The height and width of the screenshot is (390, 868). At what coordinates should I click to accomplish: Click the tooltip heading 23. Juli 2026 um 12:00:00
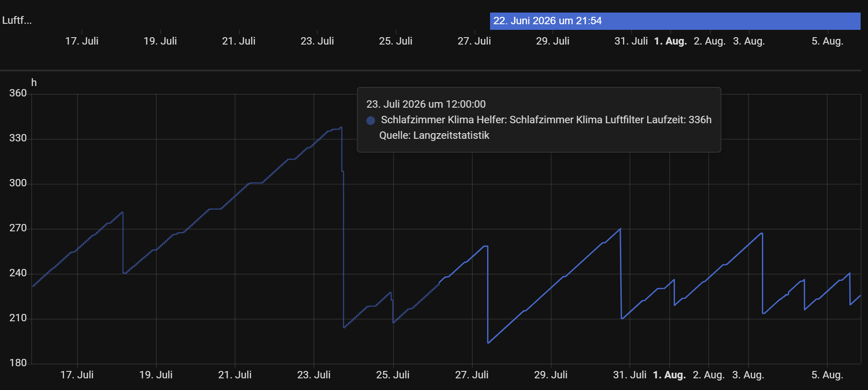coord(426,104)
